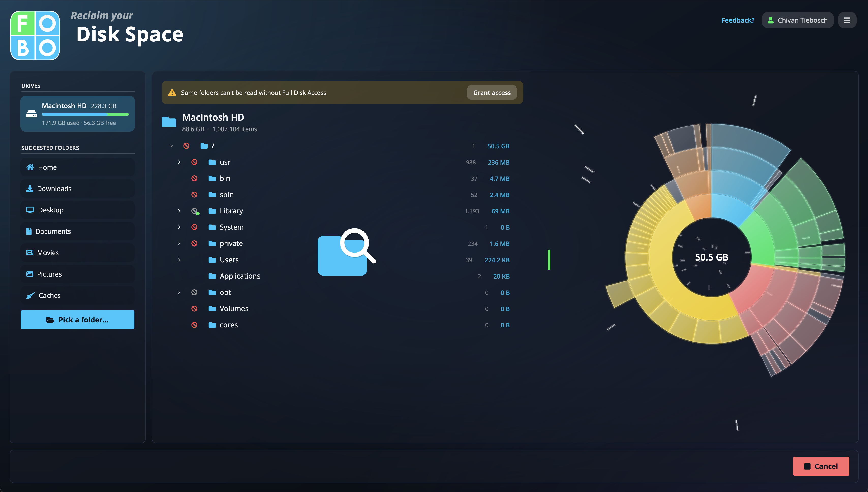Click the cores folder icon

[x=212, y=325]
